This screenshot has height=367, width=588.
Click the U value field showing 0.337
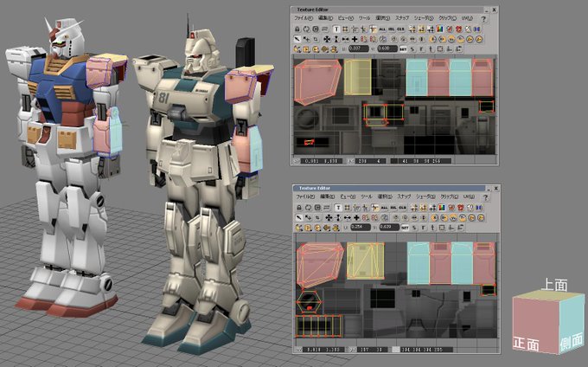pos(359,48)
